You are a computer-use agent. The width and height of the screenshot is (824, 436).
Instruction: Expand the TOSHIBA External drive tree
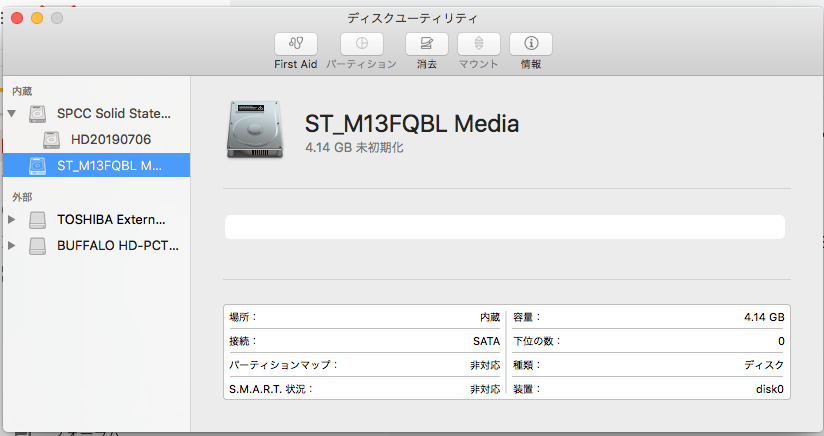(x=12, y=219)
